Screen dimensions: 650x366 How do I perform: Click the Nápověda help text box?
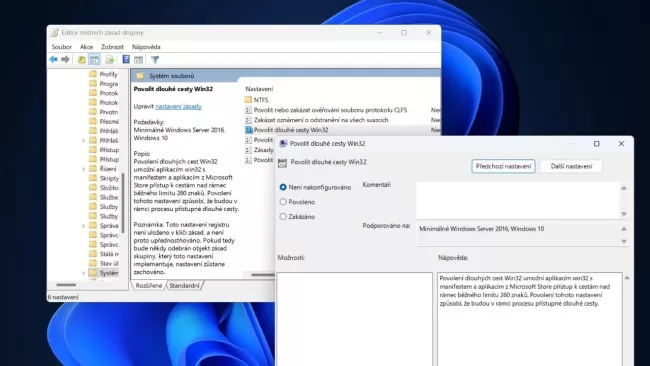530,319
